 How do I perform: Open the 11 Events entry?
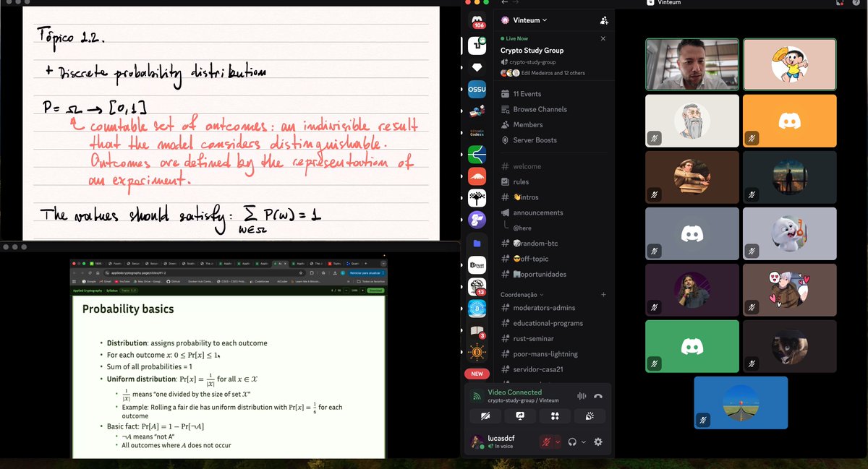[x=554, y=94]
